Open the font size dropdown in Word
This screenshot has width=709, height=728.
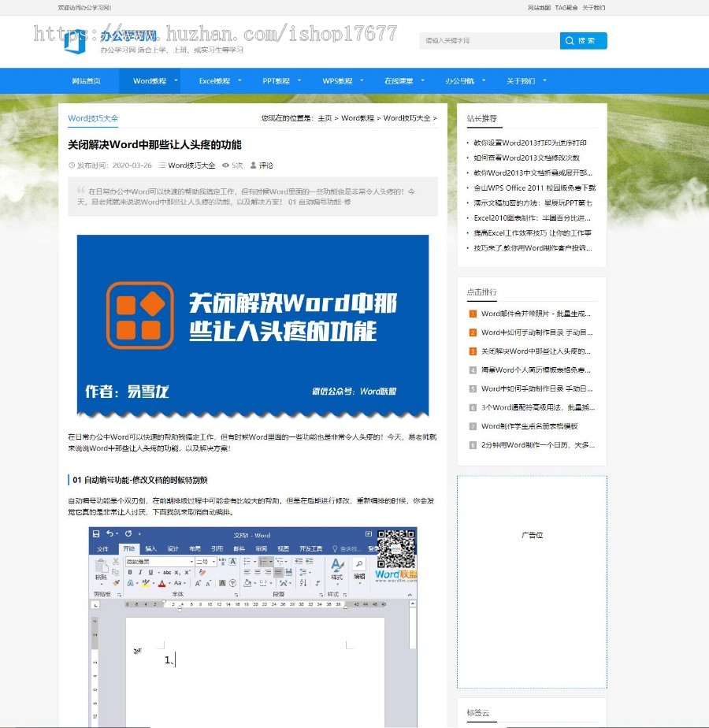[x=213, y=561]
